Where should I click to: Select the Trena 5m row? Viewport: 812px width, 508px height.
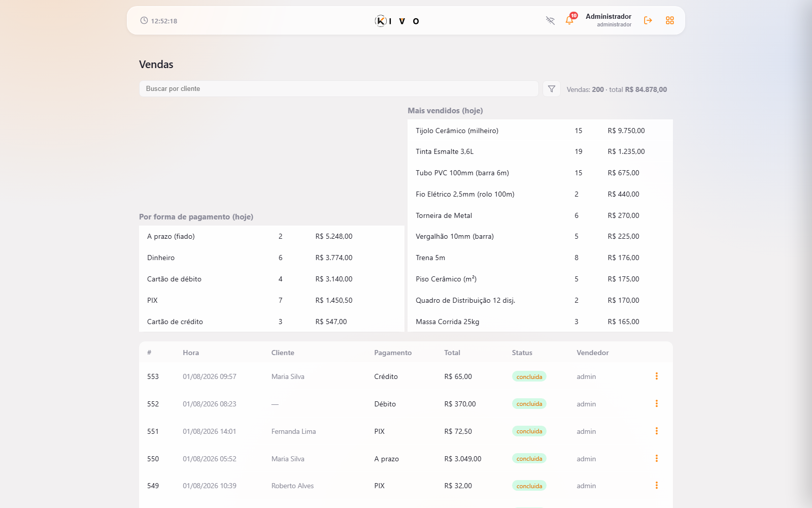pyautogui.click(x=540, y=258)
